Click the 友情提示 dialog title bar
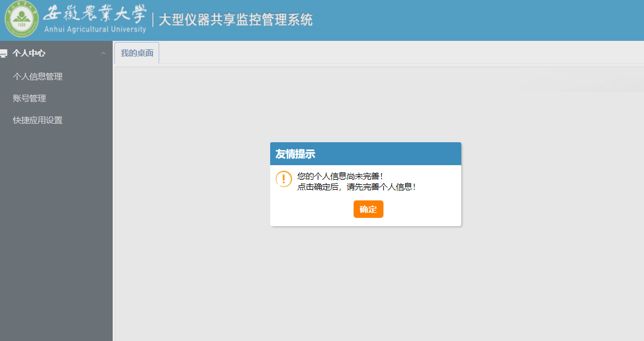 365,154
